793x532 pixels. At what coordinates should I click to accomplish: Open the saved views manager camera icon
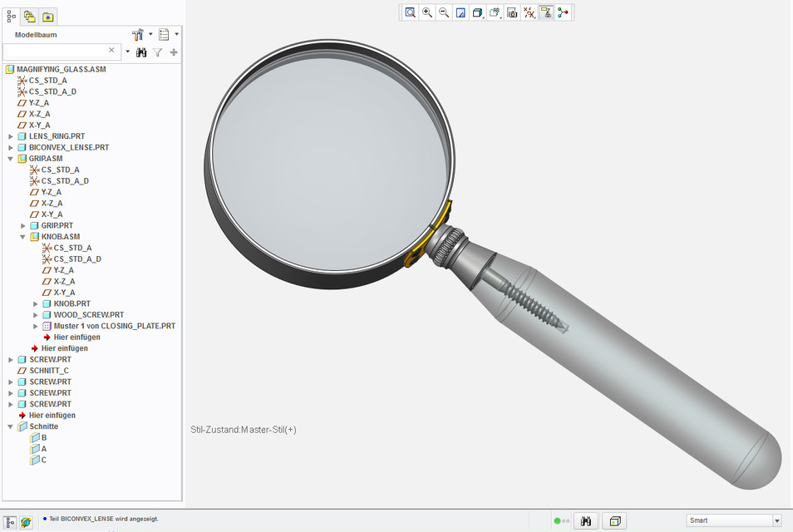(x=512, y=12)
